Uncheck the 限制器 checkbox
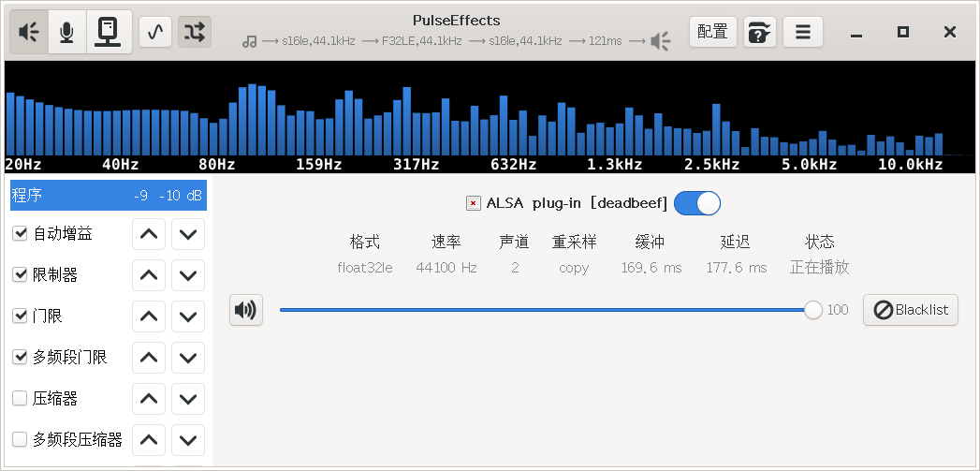Viewport: 980px width, 471px height. [x=20, y=274]
